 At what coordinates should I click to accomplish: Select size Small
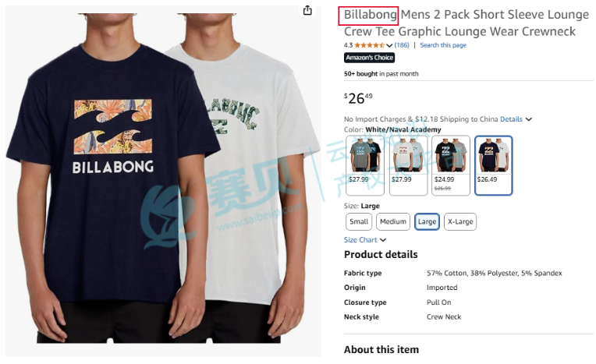pos(359,221)
